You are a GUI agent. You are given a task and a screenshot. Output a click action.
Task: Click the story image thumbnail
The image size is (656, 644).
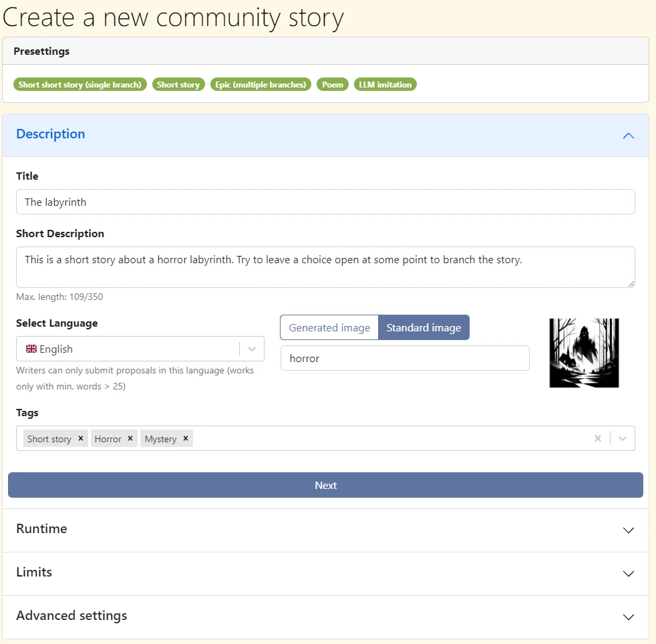click(584, 353)
